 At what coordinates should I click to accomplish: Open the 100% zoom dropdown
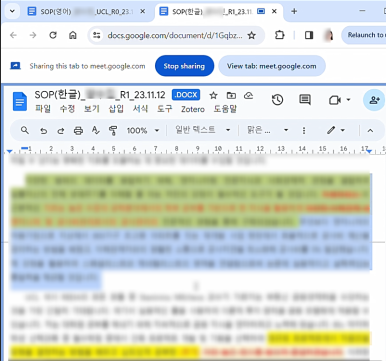(143, 131)
